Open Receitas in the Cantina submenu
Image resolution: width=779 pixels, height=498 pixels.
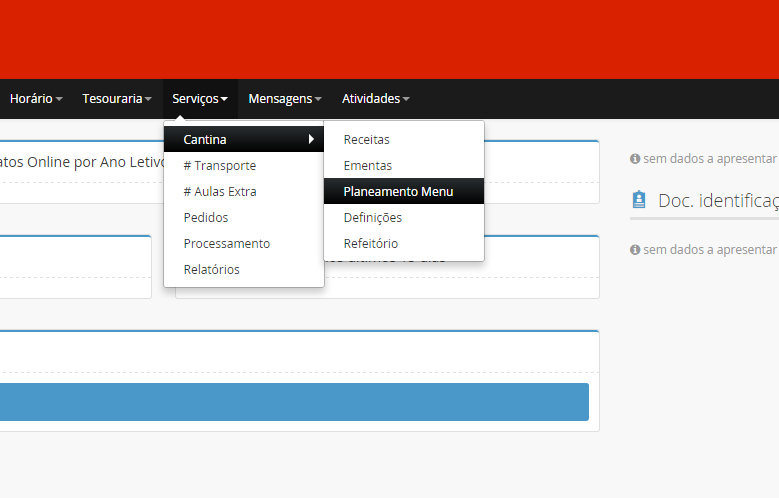click(367, 139)
